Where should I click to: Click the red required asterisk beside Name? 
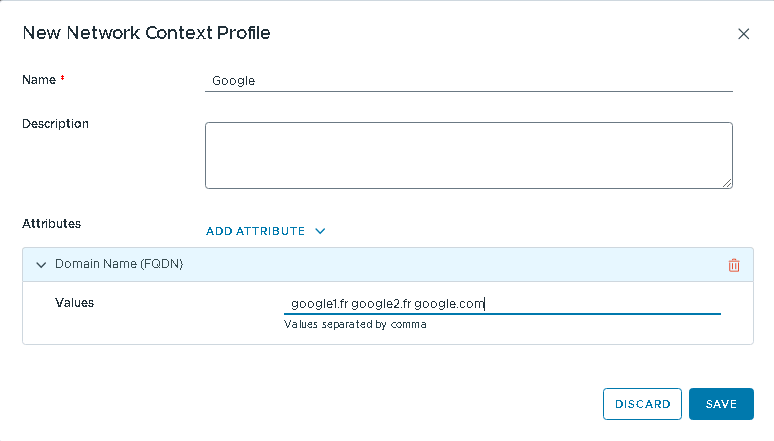click(63, 78)
